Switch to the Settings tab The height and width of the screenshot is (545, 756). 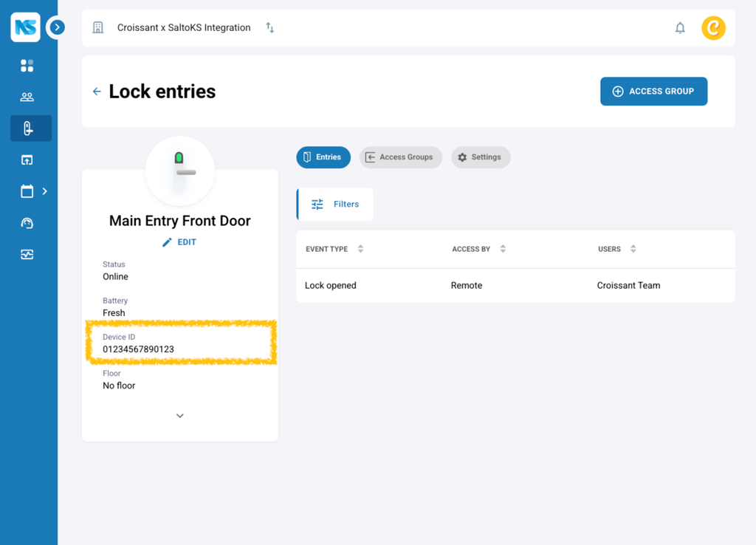coord(481,157)
